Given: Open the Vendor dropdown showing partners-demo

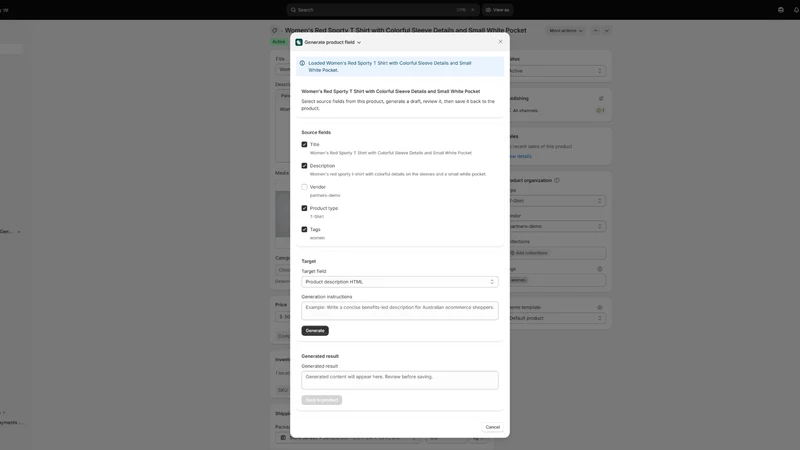Looking at the screenshot, I should pos(556,226).
